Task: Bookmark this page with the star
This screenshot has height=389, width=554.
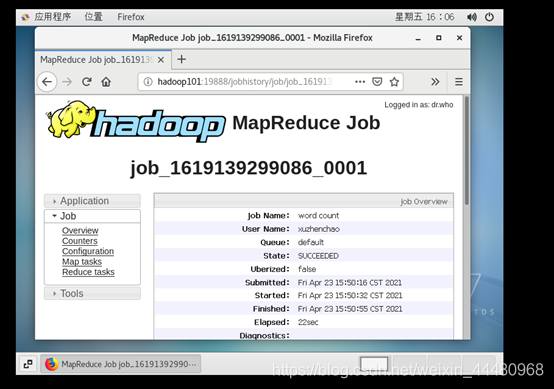Action: tap(394, 82)
